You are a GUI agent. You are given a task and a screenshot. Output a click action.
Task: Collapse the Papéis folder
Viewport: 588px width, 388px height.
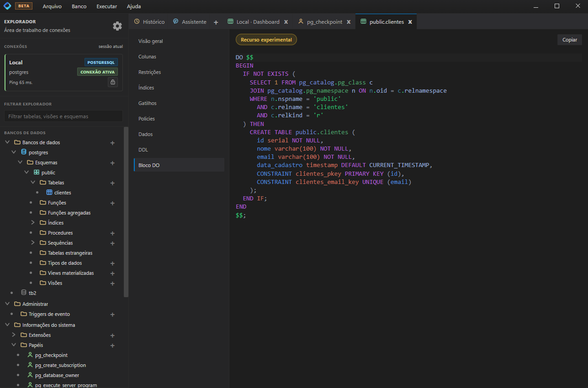pos(14,345)
